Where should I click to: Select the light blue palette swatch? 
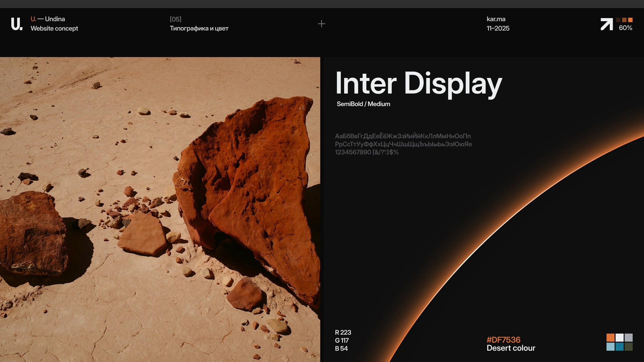(611, 347)
